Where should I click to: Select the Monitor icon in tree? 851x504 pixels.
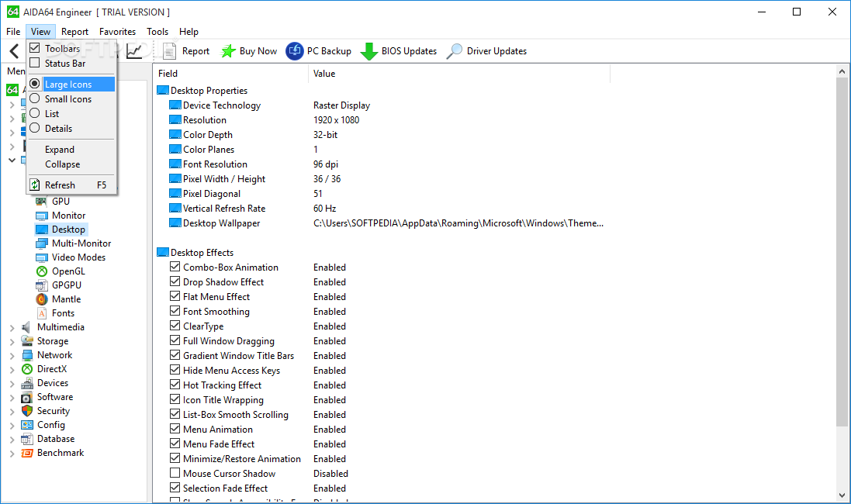(x=42, y=216)
